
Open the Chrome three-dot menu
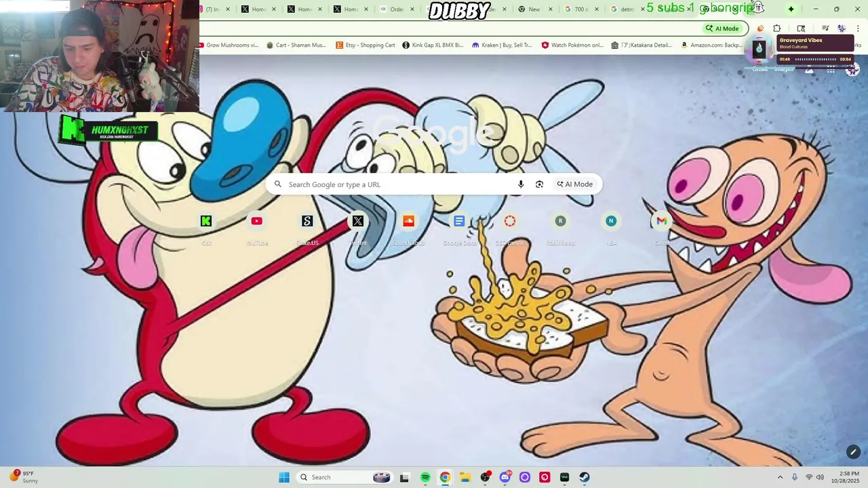[x=859, y=28]
